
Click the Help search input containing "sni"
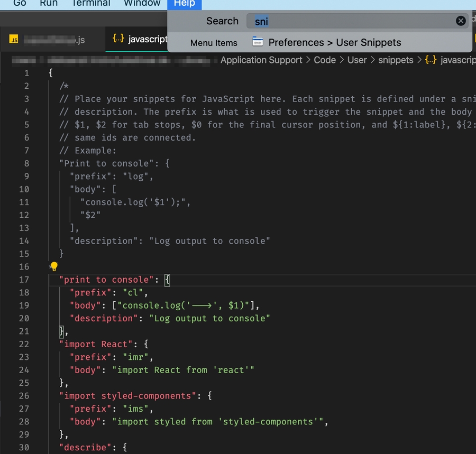pos(349,21)
